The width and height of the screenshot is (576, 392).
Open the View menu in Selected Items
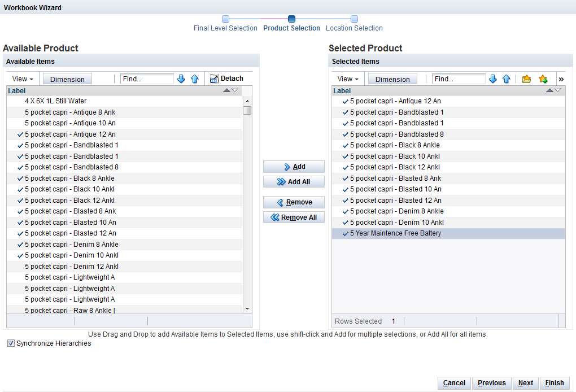click(x=347, y=79)
